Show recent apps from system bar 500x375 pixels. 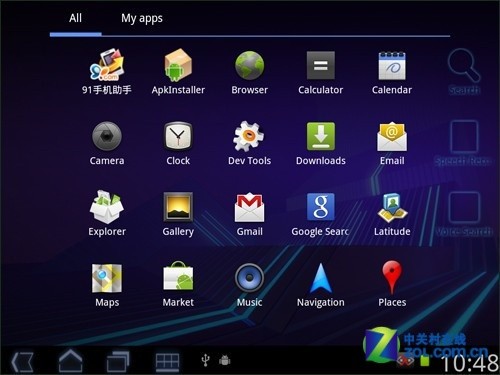coord(118,361)
